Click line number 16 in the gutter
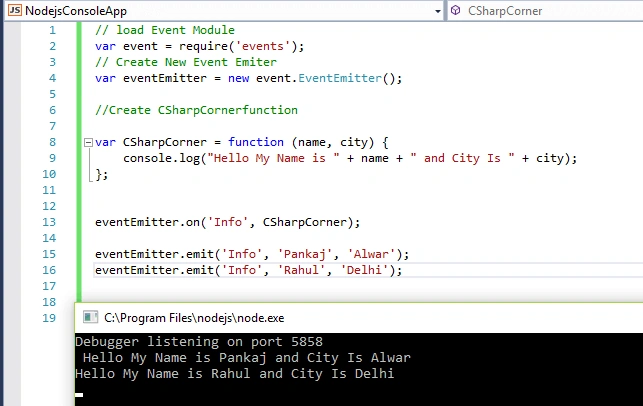Viewport: 643px width, 406px height. [x=49, y=270]
